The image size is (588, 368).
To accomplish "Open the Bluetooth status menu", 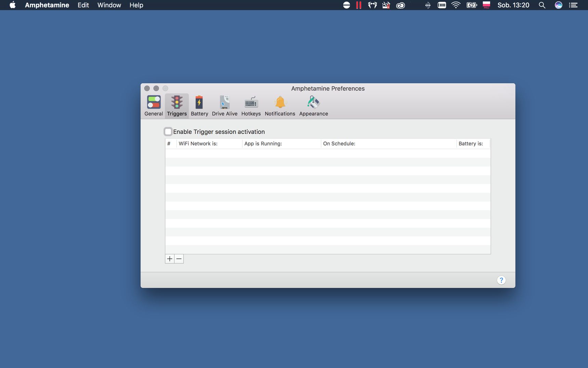I will click(428, 5).
